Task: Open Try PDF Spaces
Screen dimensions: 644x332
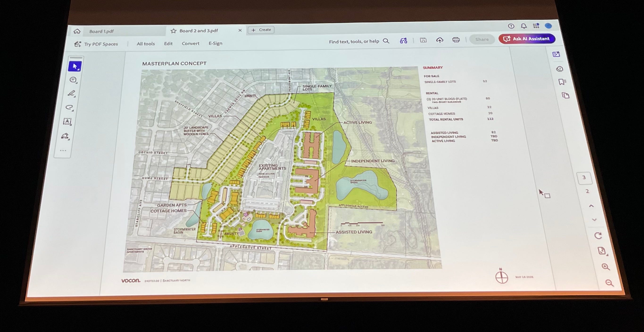Action: (96, 44)
